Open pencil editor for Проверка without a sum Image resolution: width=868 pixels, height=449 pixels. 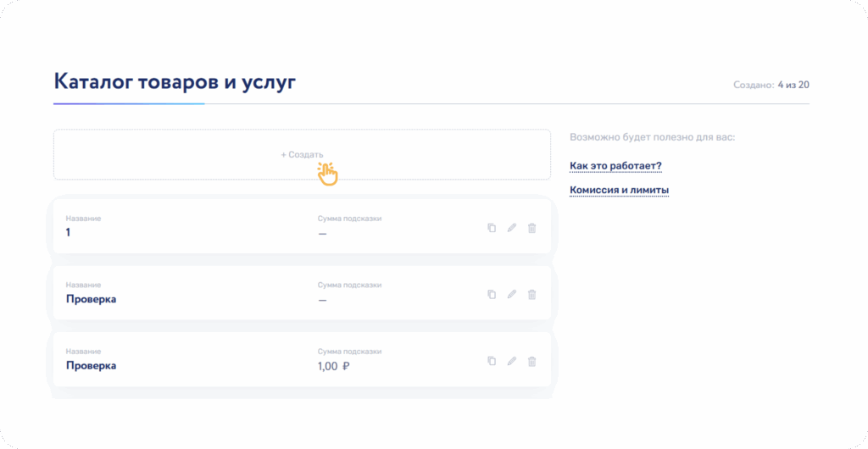(512, 294)
